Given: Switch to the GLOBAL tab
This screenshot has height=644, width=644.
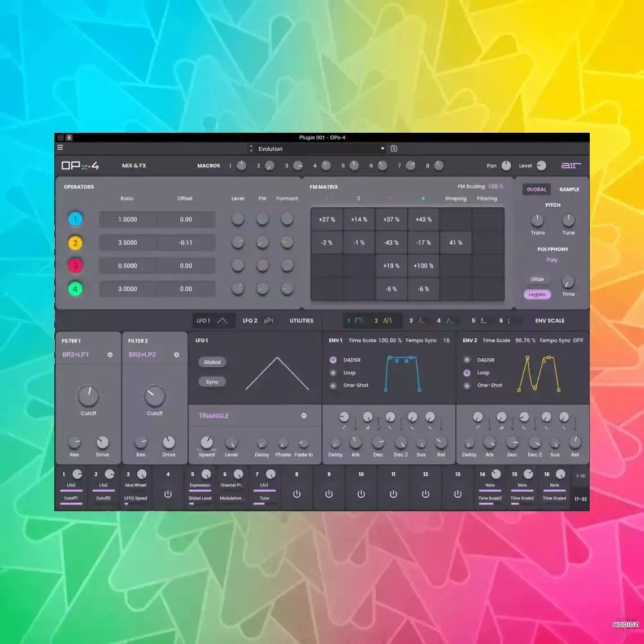Looking at the screenshot, I should pyautogui.click(x=537, y=189).
